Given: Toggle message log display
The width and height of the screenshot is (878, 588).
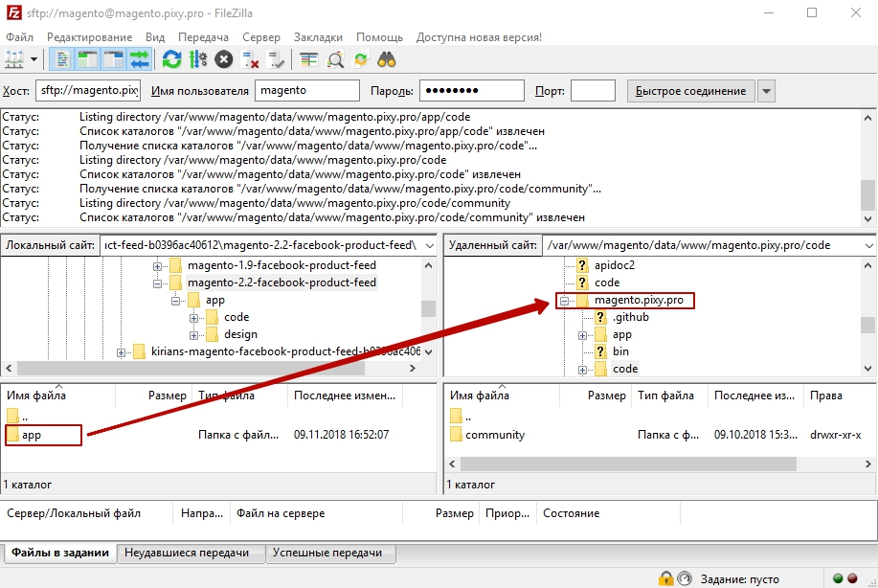Looking at the screenshot, I should tap(61, 59).
